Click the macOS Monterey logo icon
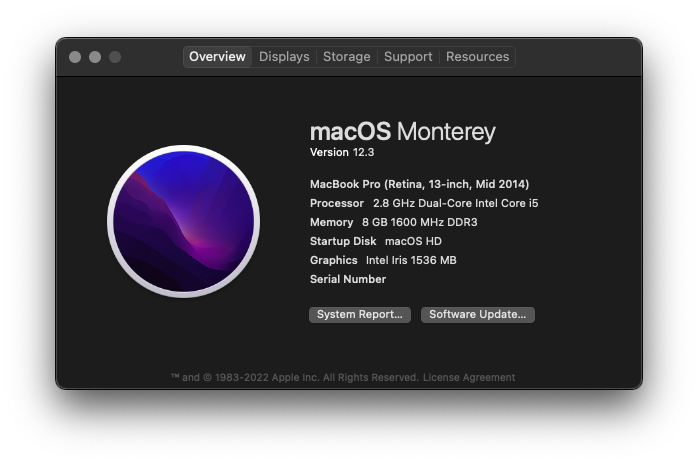 [183, 221]
